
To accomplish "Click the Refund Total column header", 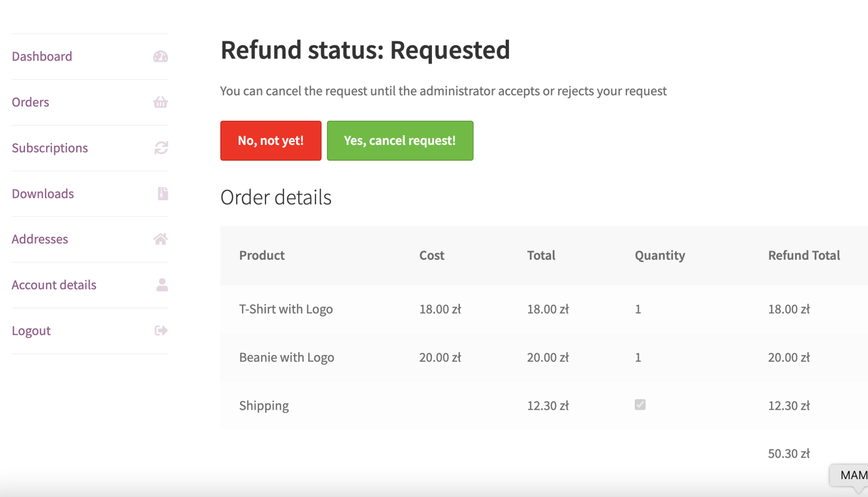I will pos(804,255).
